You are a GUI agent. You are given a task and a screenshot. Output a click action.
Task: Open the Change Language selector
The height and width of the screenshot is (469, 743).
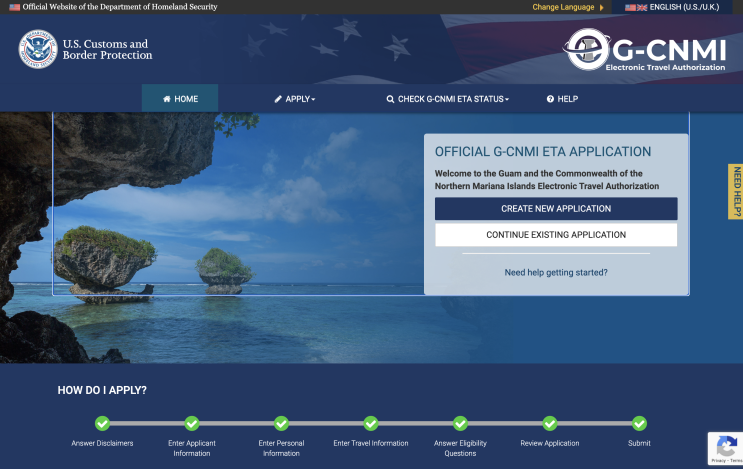tap(568, 7)
